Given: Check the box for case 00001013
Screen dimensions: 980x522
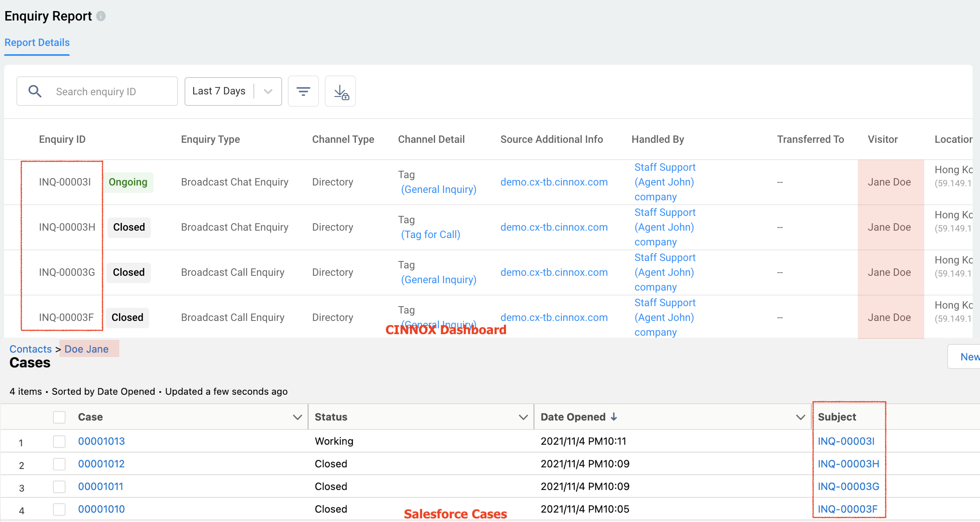Looking at the screenshot, I should [59, 442].
